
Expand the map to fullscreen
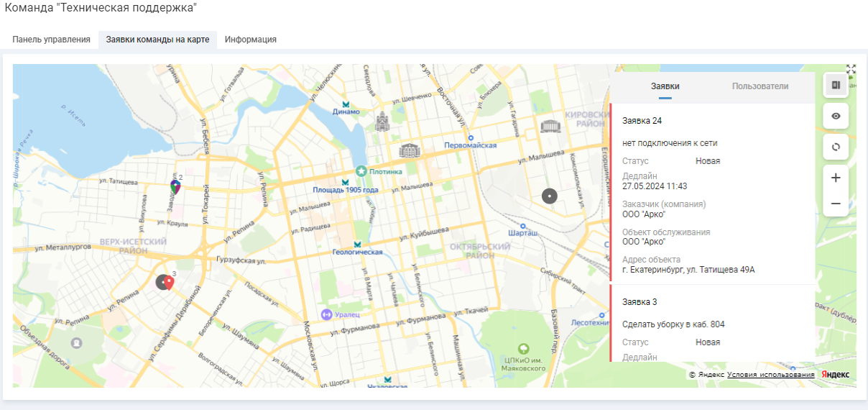(851, 69)
